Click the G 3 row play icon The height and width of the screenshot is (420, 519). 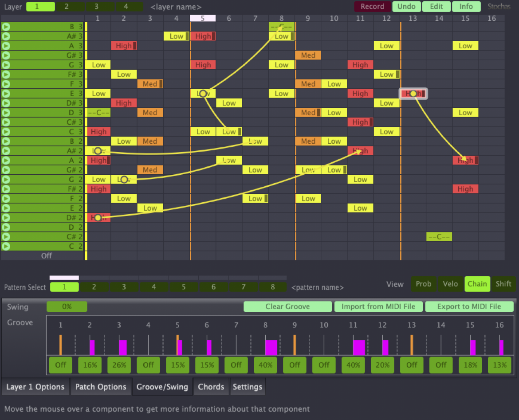(6, 65)
